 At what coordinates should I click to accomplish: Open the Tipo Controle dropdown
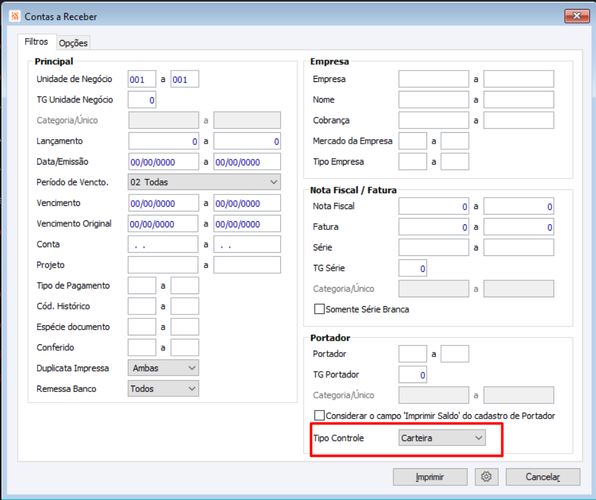point(442,438)
